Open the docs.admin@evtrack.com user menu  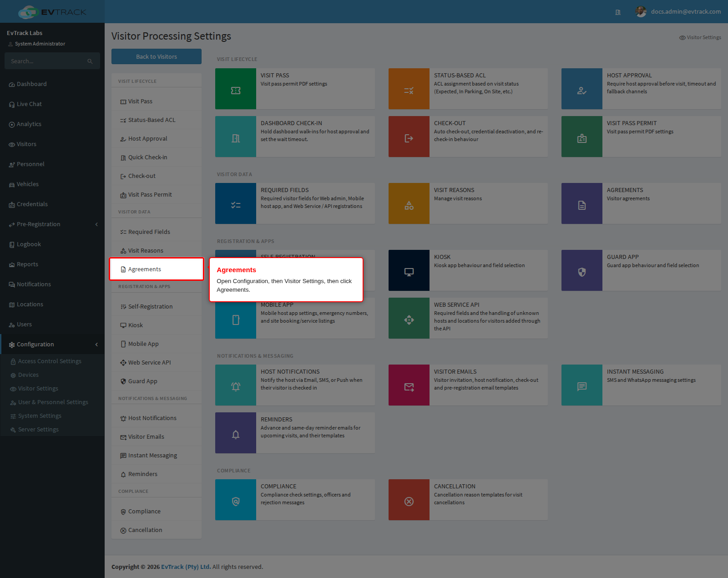(x=678, y=11)
